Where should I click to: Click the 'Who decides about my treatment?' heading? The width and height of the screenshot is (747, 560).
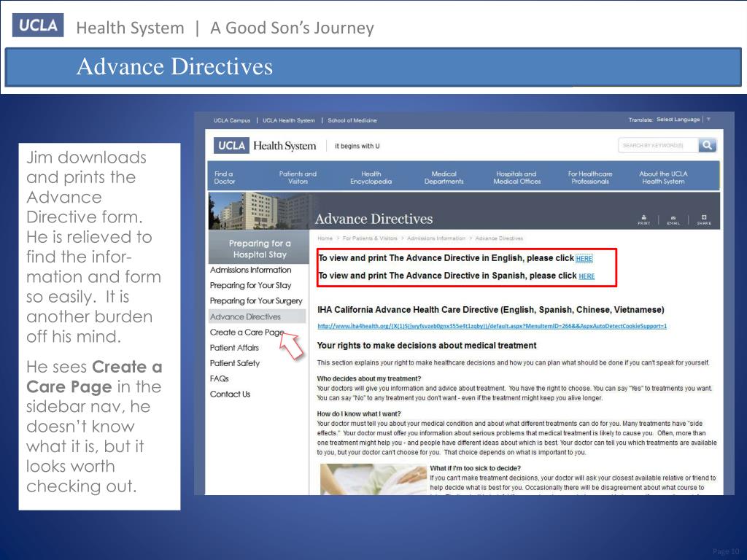[369, 379]
